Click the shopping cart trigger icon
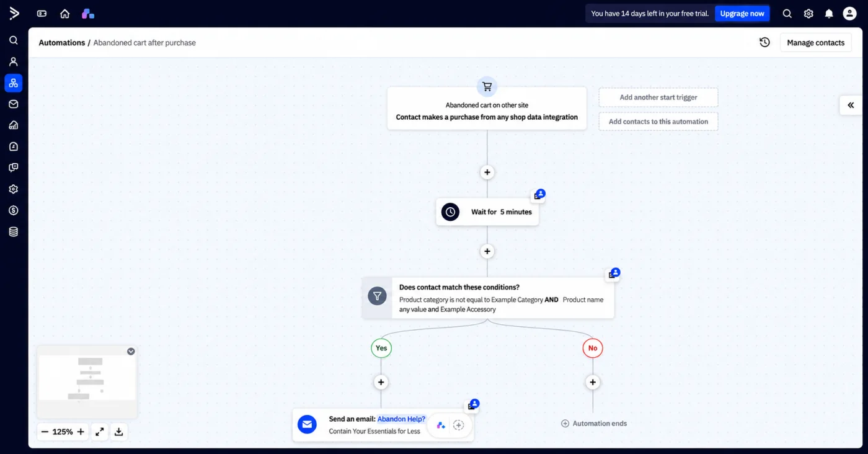Screen dimensions: 868x454 coord(487,87)
